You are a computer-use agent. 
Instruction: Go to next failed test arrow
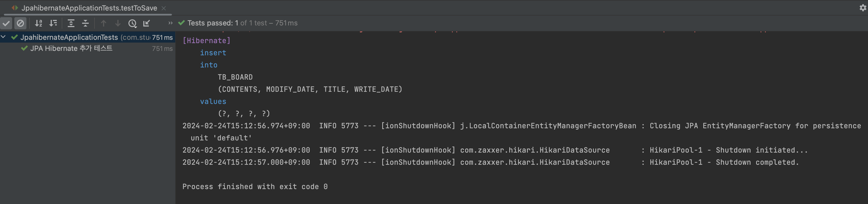coord(118,23)
